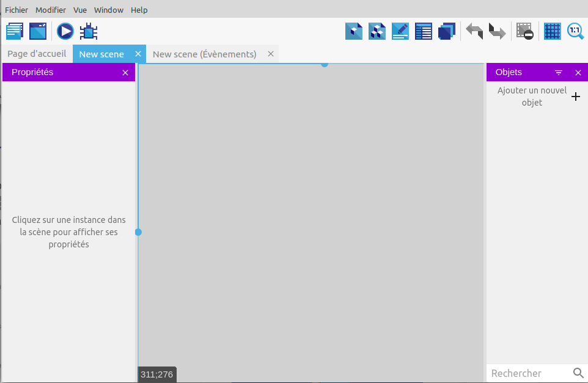Click the Undo arrow in toolbar
The image size is (588, 383).
point(474,31)
